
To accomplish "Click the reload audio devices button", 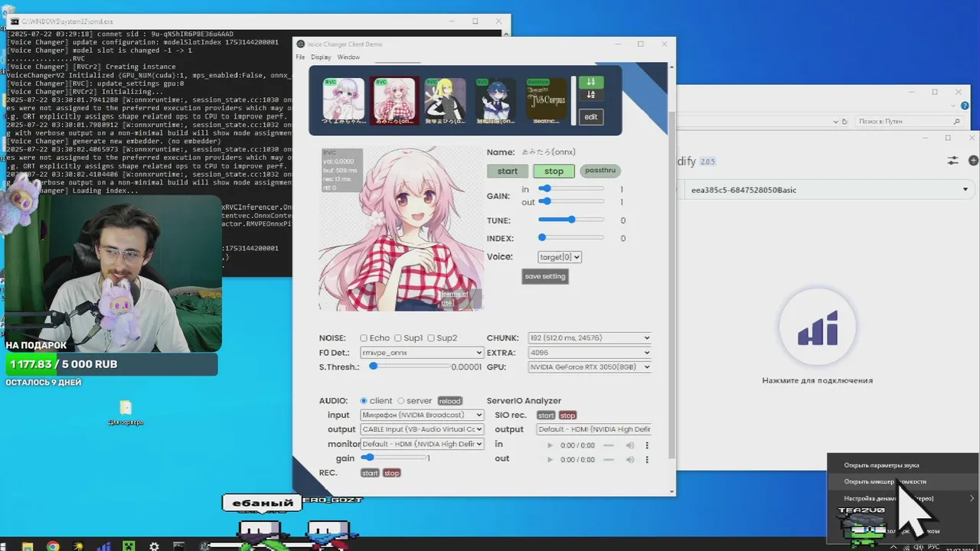I will [x=450, y=401].
